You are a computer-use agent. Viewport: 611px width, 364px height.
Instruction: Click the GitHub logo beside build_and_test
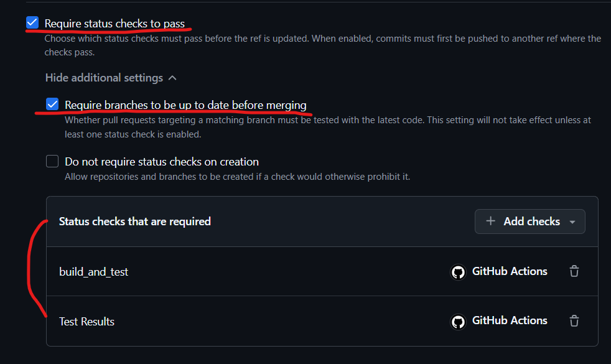coord(459,272)
